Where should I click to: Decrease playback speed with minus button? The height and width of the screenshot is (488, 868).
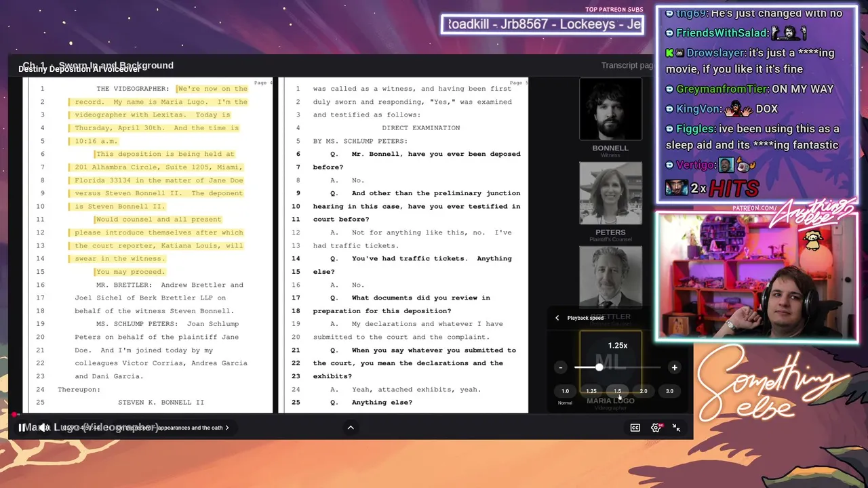[560, 367]
